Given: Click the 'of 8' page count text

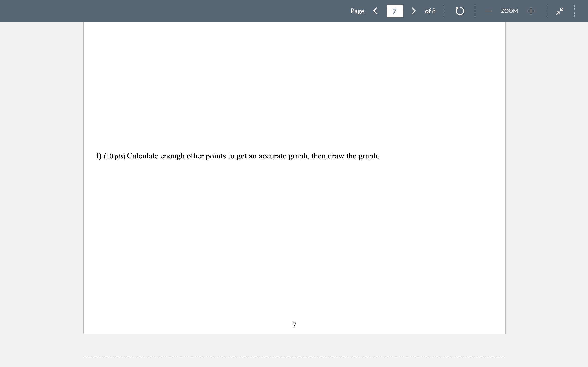Looking at the screenshot, I should point(430,11).
